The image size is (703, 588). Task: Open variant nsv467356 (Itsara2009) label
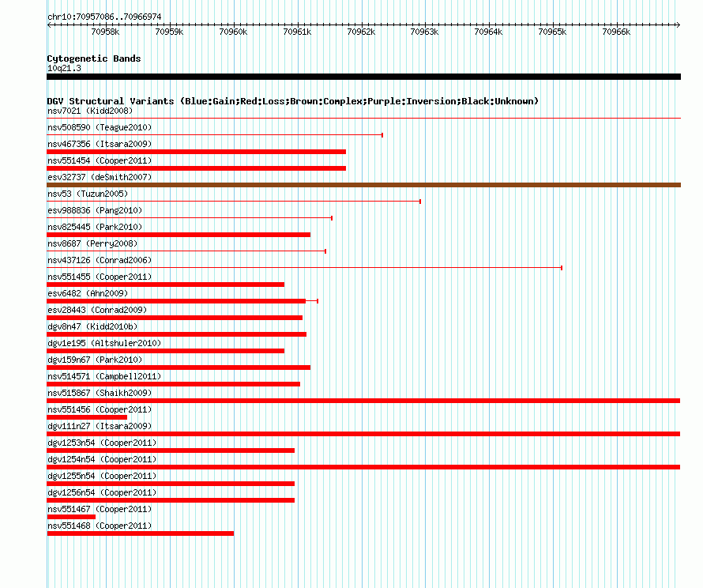point(100,144)
